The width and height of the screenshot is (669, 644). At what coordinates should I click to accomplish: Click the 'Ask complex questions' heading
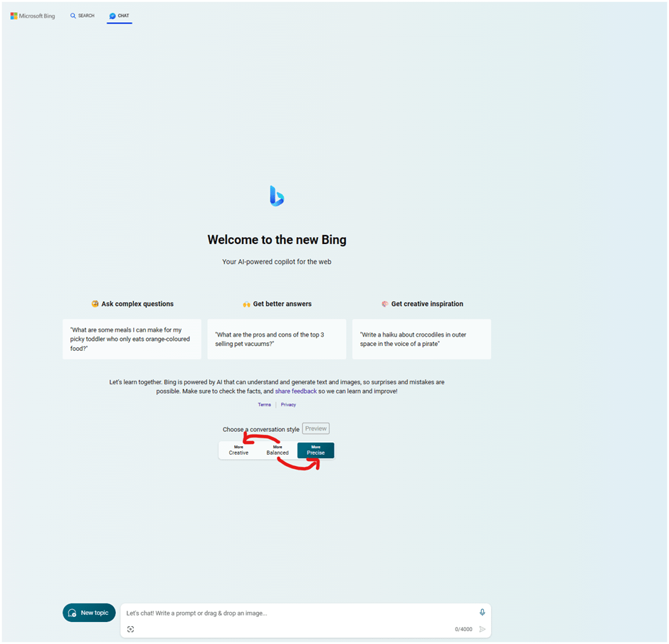point(132,304)
